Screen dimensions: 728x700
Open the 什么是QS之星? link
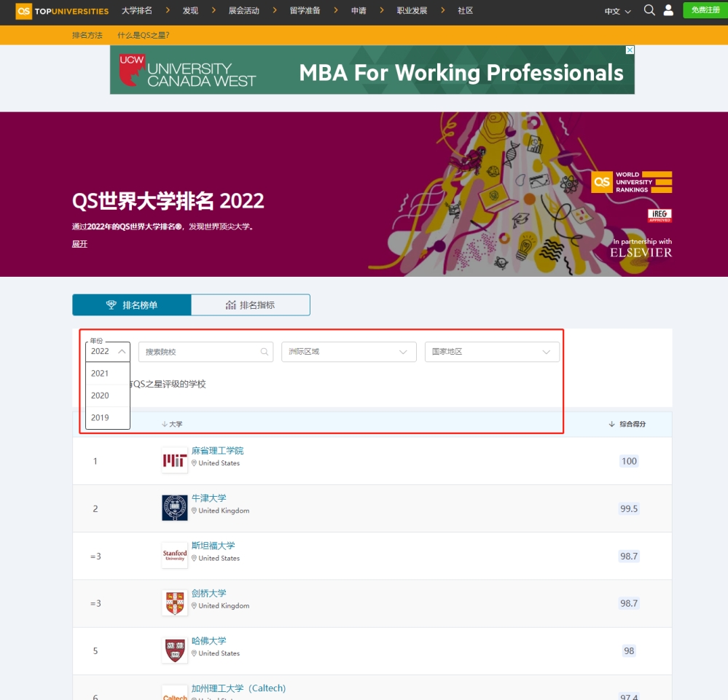144,35
